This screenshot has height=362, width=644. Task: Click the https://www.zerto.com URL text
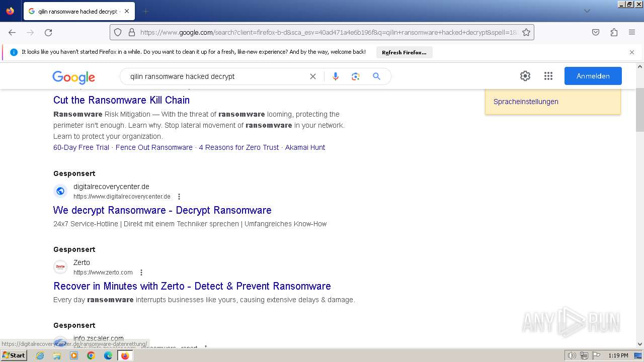(x=103, y=273)
